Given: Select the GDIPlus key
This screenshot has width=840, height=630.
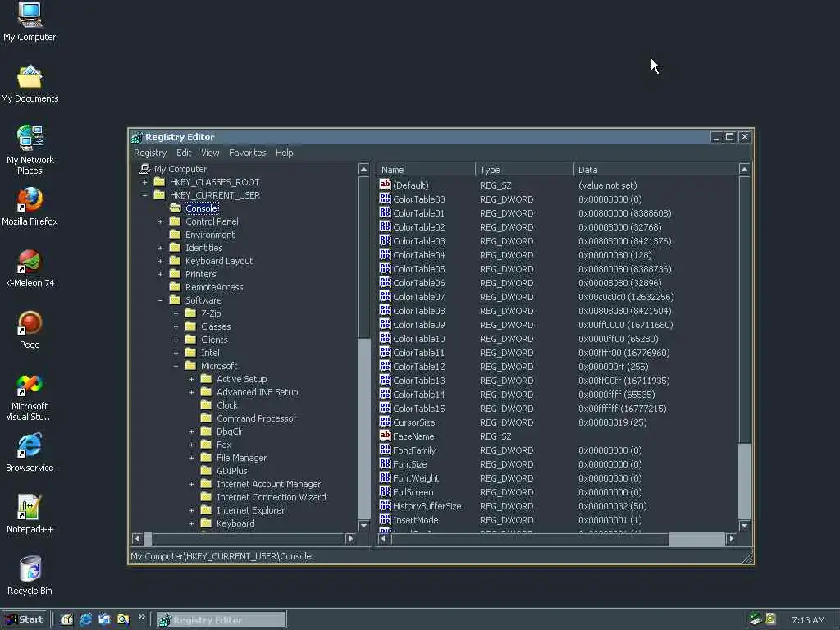Looking at the screenshot, I should click(232, 471).
